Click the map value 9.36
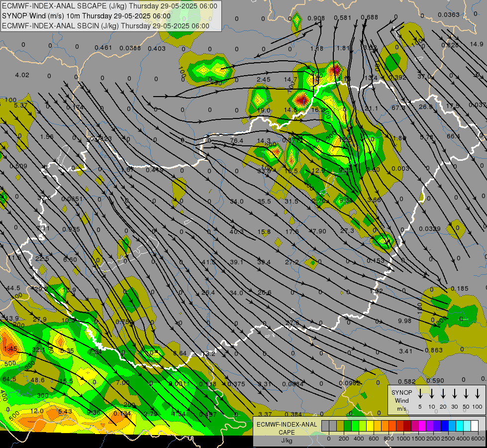This screenshot has width=487, height=448. point(93,413)
